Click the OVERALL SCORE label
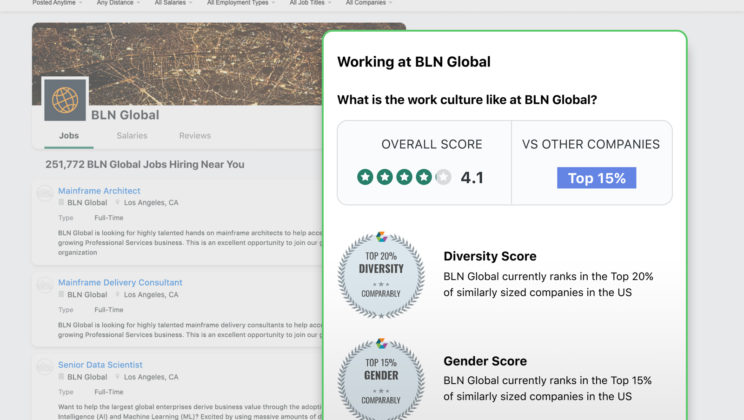The width and height of the screenshot is (744, 420). click(x=432, y=144)
